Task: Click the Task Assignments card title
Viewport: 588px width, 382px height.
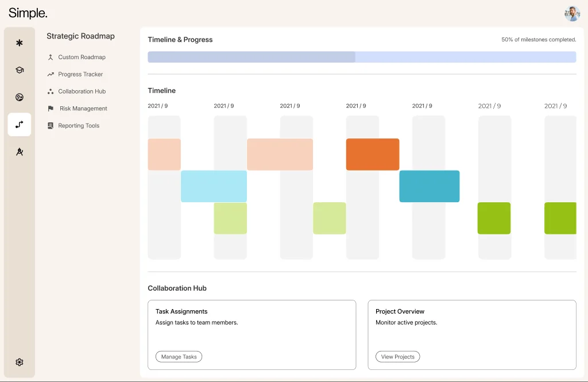Action: coord(181,311)
